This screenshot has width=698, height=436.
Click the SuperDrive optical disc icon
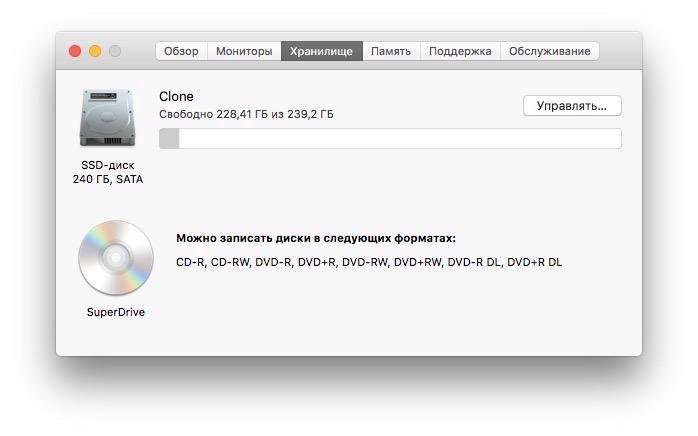(115, 258)
